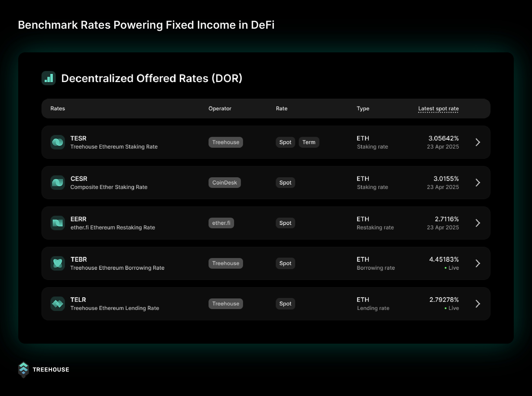Click the TESR rate icon
This screenshot has width=532, height=396.
tap(58, 142)
